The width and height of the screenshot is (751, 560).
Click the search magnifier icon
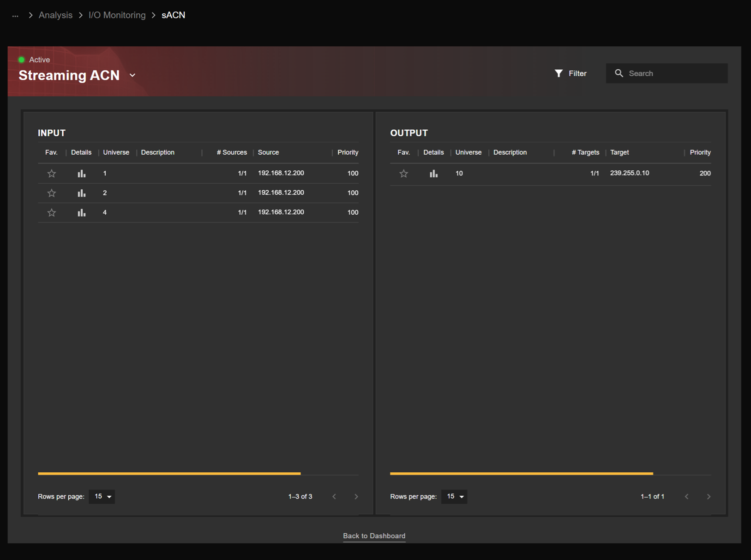619,73
